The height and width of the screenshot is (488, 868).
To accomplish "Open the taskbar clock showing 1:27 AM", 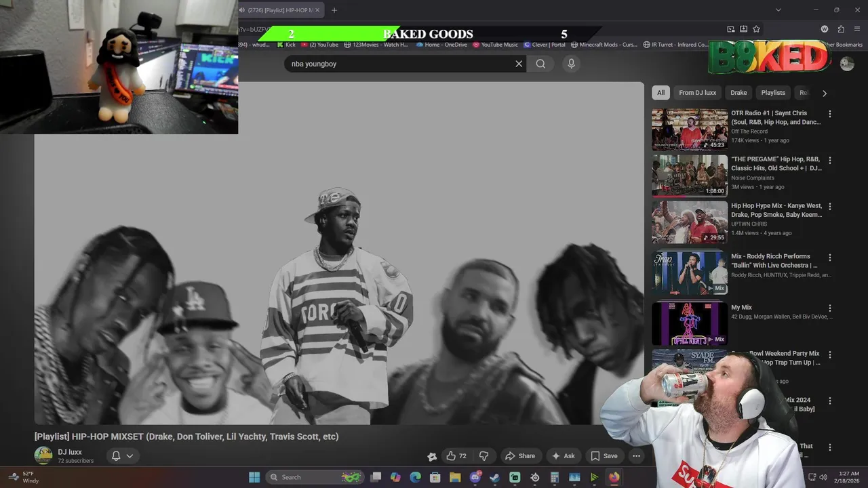I will coord(848,477).
